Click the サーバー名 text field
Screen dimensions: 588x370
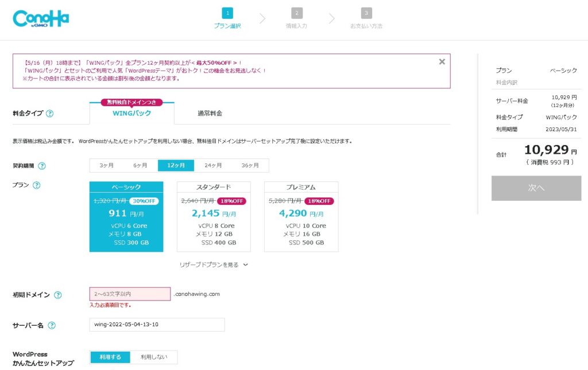click(157, 325)
